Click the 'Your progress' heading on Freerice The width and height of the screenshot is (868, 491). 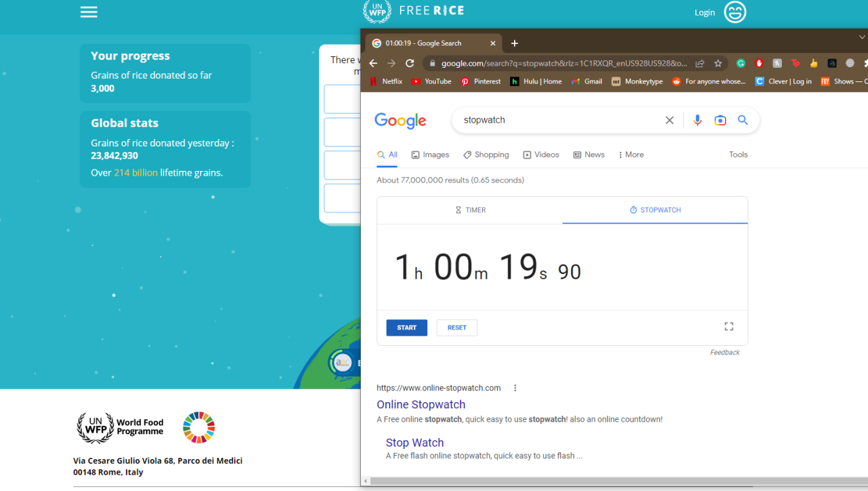(x=130, y=56)
